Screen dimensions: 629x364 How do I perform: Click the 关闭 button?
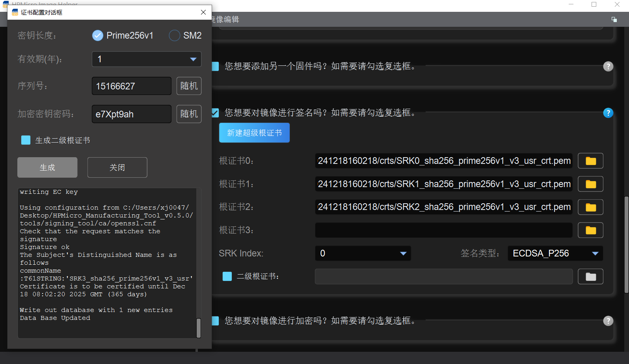(117, 167)
